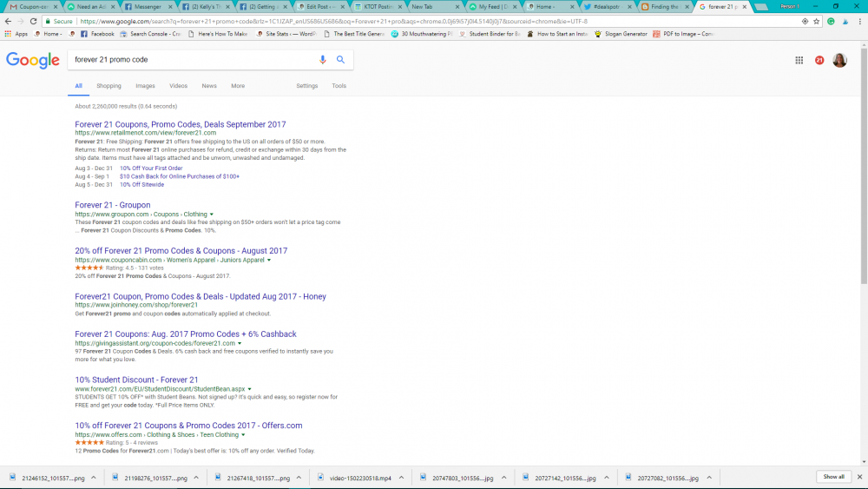Open the Google apps grid

(799, 60)
